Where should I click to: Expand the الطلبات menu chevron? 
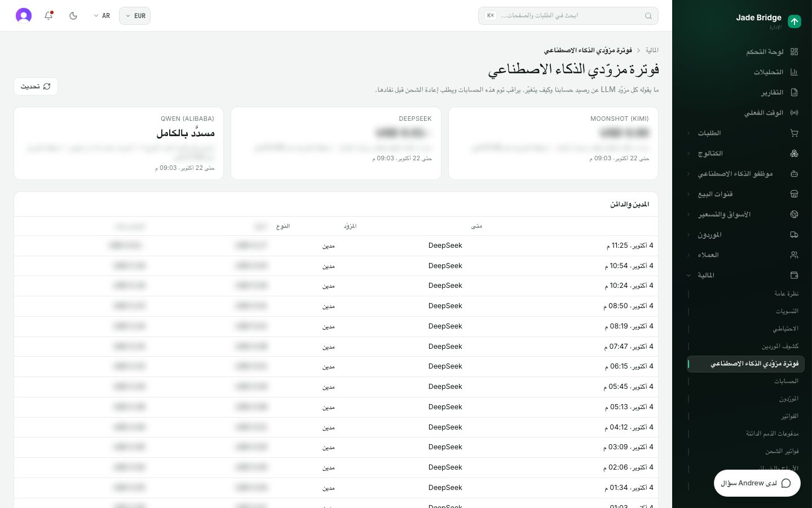689,133
